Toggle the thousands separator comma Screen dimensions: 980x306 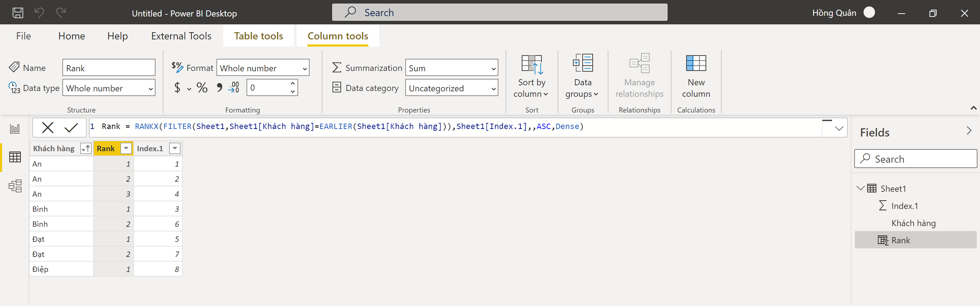point(219,88)
